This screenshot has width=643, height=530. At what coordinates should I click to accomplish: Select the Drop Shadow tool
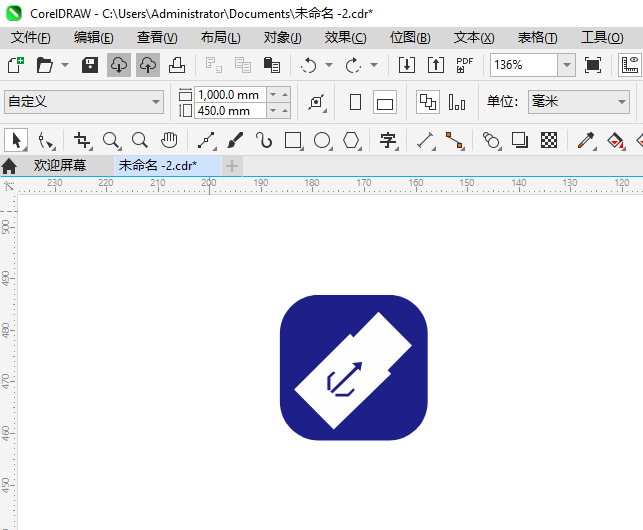click(x=520, y=140)
